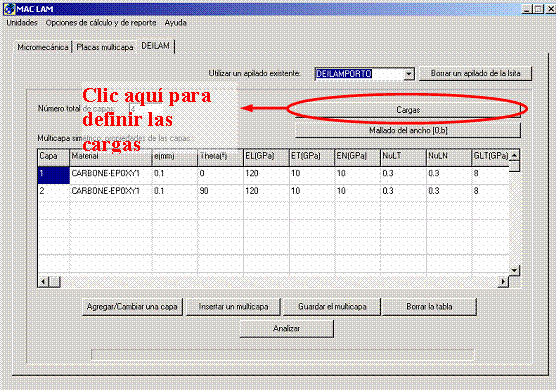Click Theta value 90 in row 2

coord(220,192)
